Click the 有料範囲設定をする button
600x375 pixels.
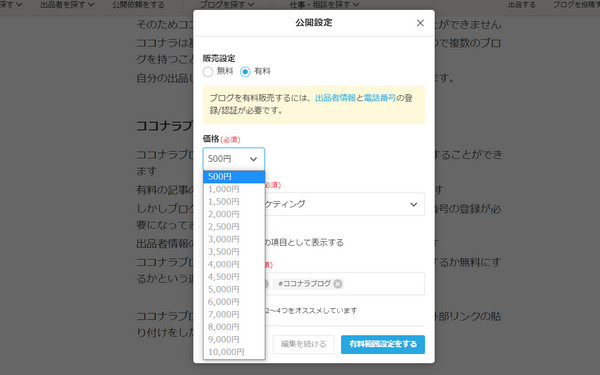coord(383,344)
